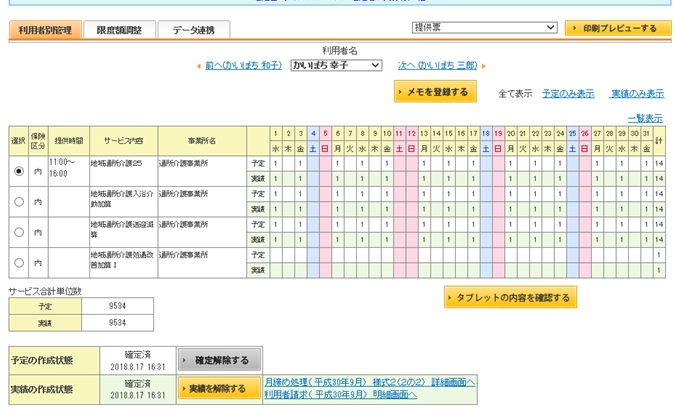Open the 一覧表示 link
Screen dimensions: 675x411
(x=645, y=118)
